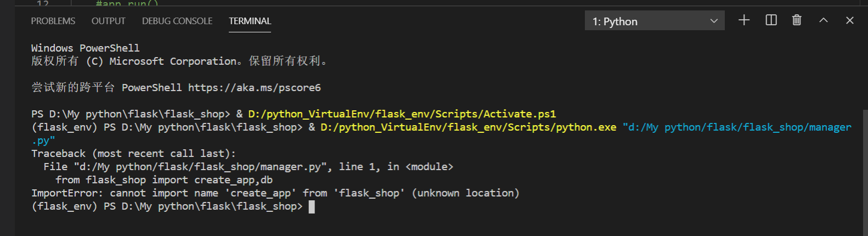Kill the terminal with the trash icon

click(x=797, y=20)
